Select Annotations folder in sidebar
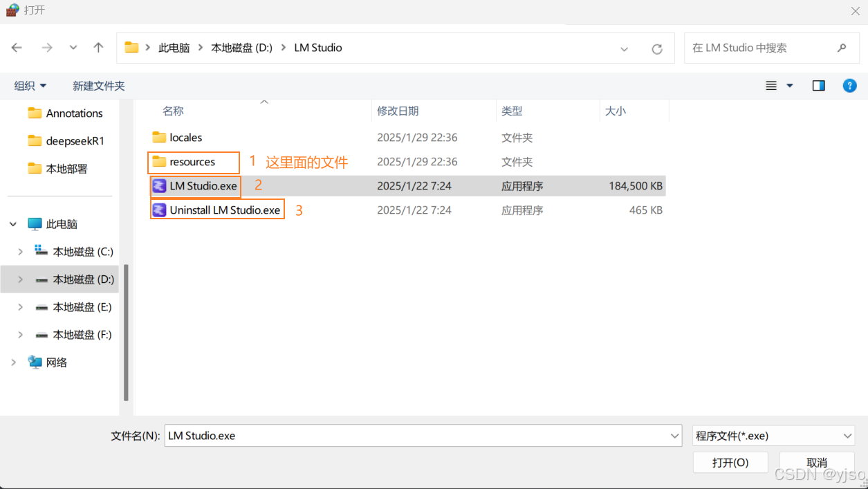The width and height of the screenshot is (868, 489). [x=66, y=113]
